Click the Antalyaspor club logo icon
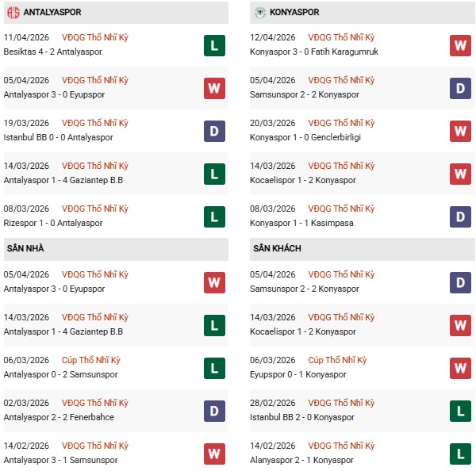Image resolution: width=476 pixels, height=471 pixels. [x=12, y=13]
